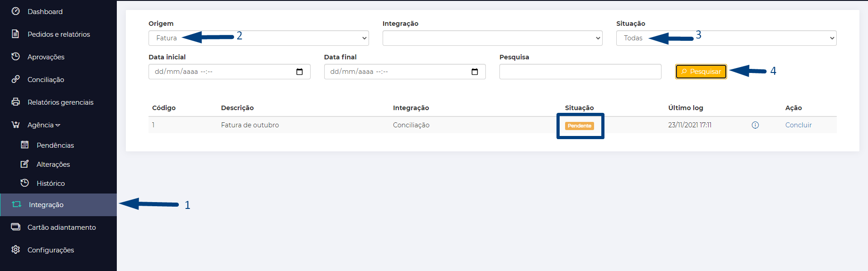The image size is (868, 271).
Task: Click the Cartão adiantamento card icon
Action: 15,227
